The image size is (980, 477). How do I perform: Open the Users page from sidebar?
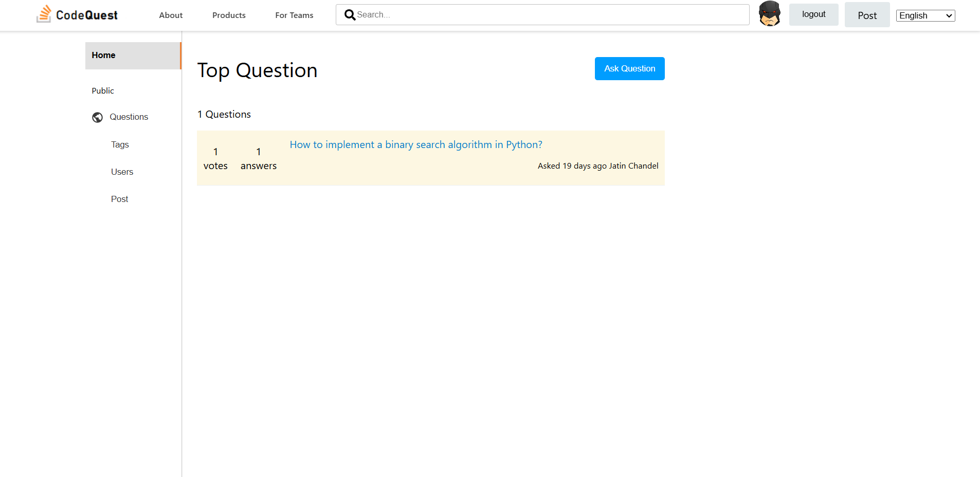[122, 172]
